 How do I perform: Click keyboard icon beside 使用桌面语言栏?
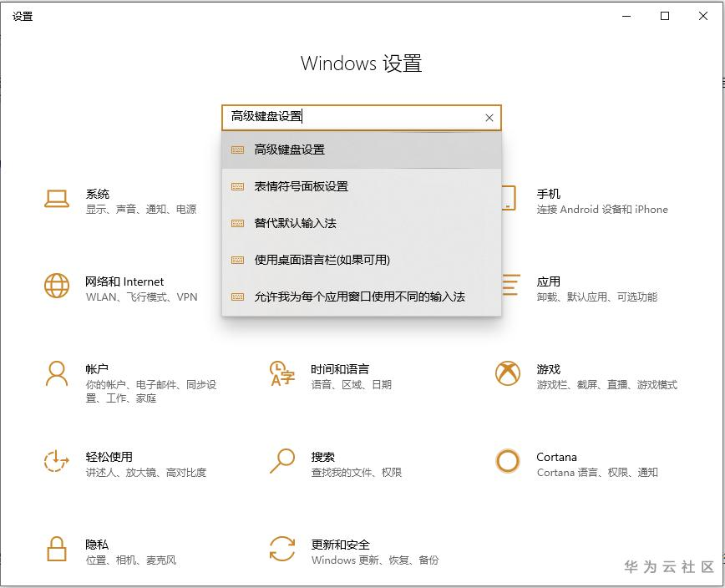(238, 260)
